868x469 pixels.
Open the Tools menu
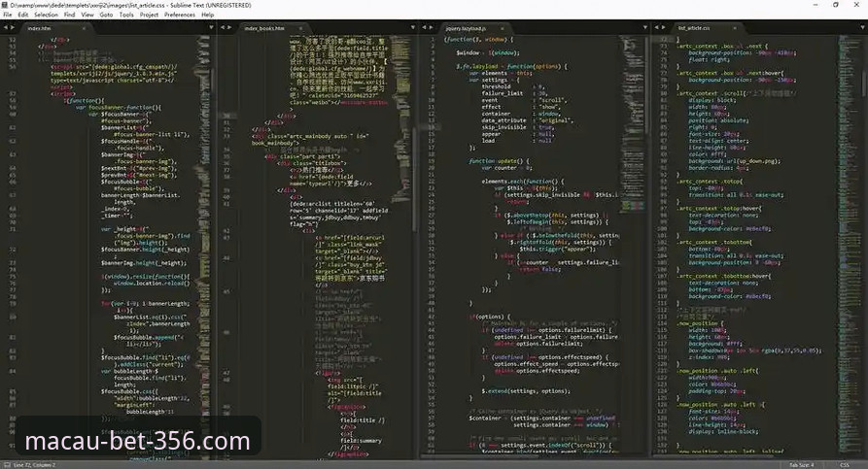coord(126,15)
